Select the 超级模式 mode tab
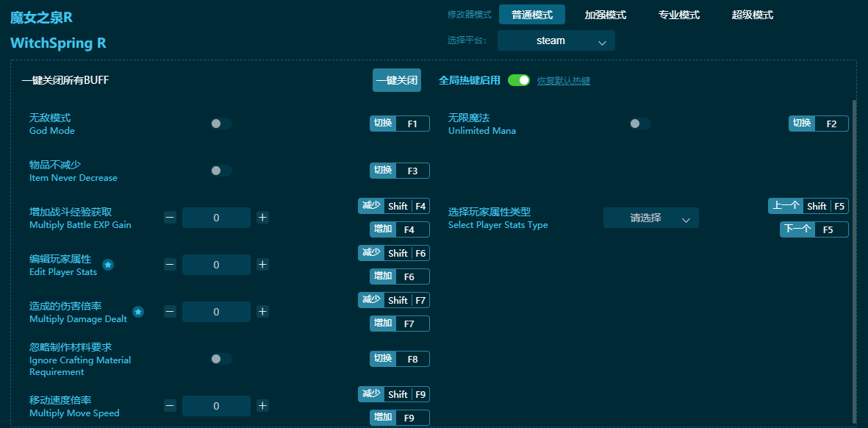The width and height of the screenshot is (868, 428). [x=752, y=15]
